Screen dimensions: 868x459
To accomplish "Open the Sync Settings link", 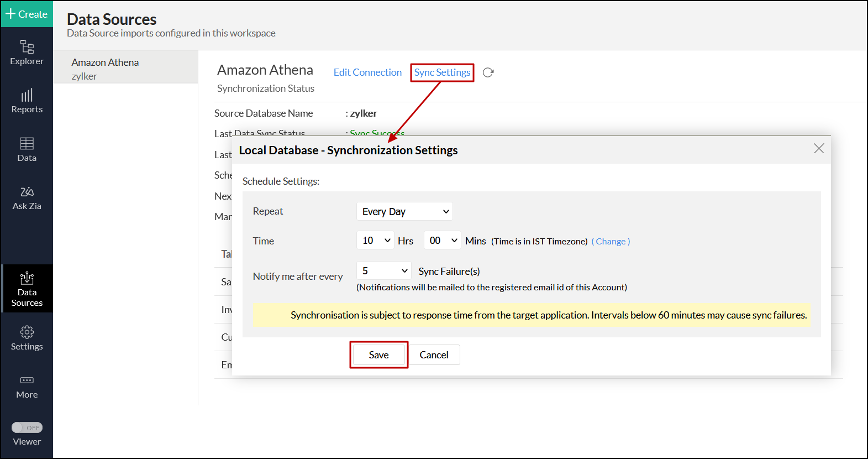I will point(442,72).
